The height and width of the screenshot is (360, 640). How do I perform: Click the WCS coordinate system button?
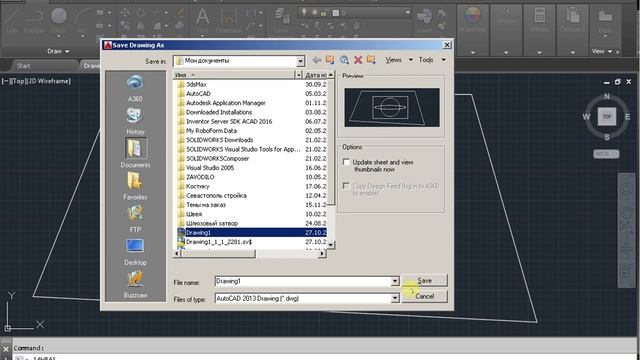(x=606, y=154)
